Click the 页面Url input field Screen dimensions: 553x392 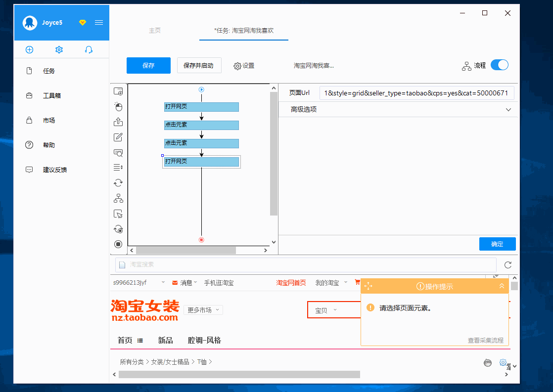click(416, 93)
